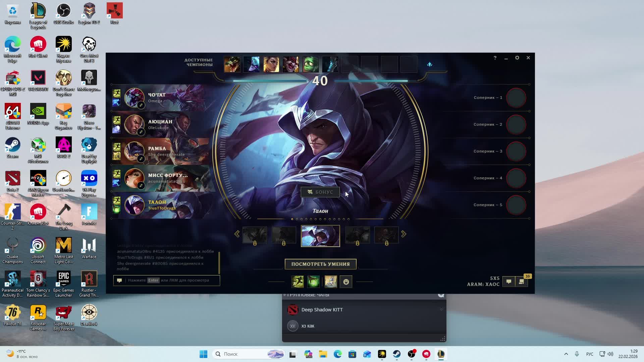Pick Renekton from available champions bench
Viewport: 644px width, 362px height.
coord(232,64)
